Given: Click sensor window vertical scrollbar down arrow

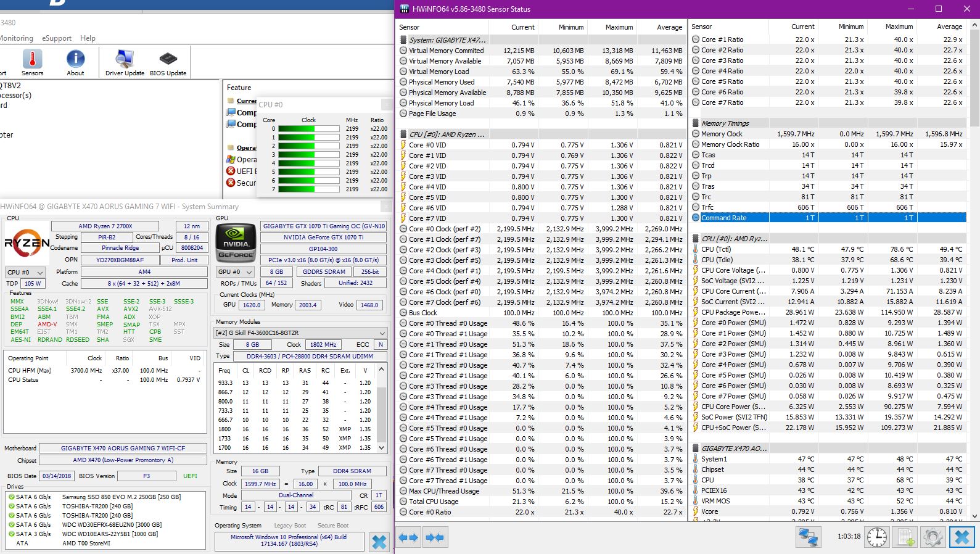Looking at the screenshot, I should (974, 516).
